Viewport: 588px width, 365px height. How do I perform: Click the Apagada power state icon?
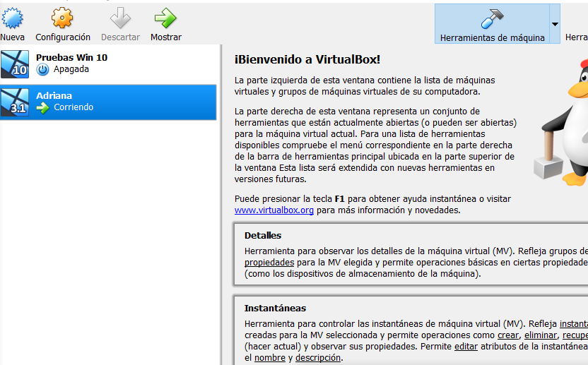coord(42,70)
